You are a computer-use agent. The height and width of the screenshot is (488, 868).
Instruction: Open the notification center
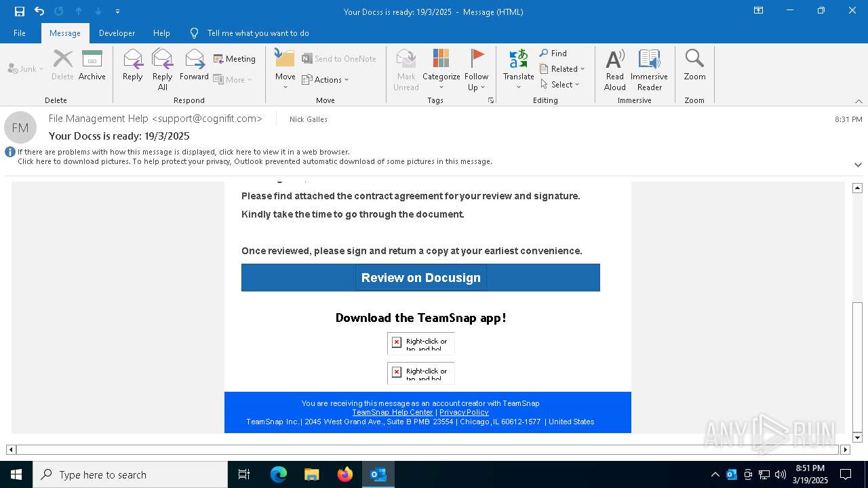click(x=846, y=474)
